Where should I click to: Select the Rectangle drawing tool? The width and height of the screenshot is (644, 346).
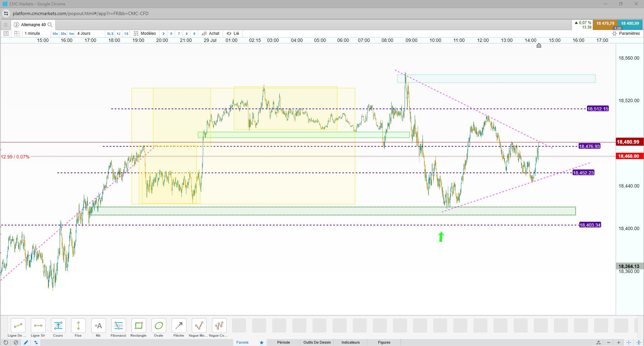(138, 328)
